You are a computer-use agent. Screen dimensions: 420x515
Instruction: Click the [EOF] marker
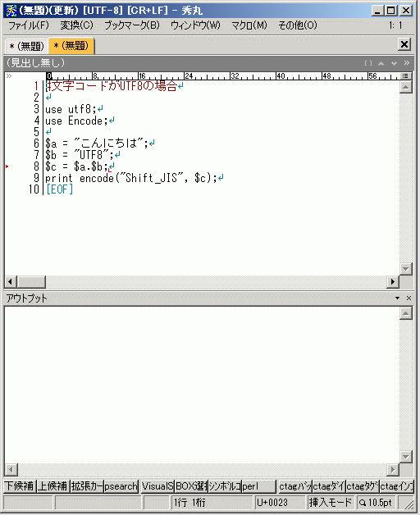click(60, 189)
